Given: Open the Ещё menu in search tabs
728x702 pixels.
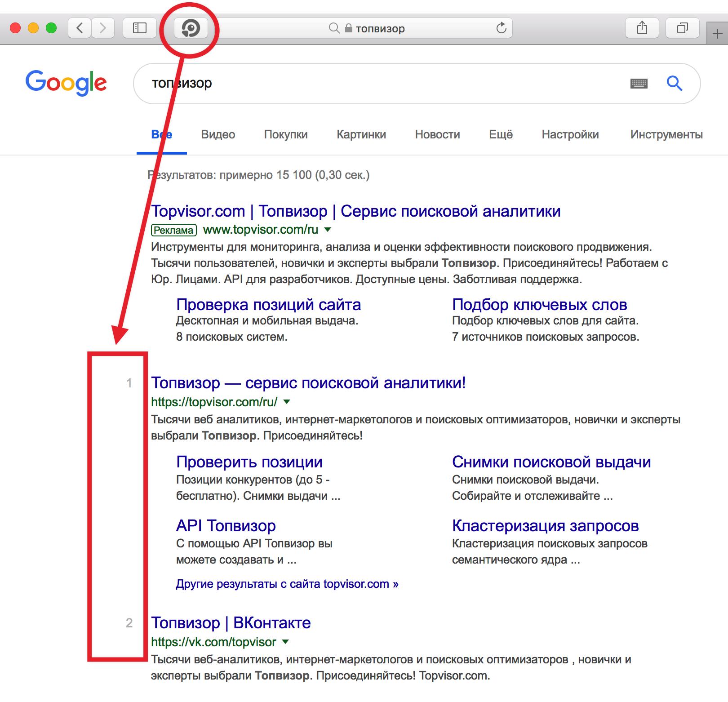Looking at the screenshot, I should 501,134.
